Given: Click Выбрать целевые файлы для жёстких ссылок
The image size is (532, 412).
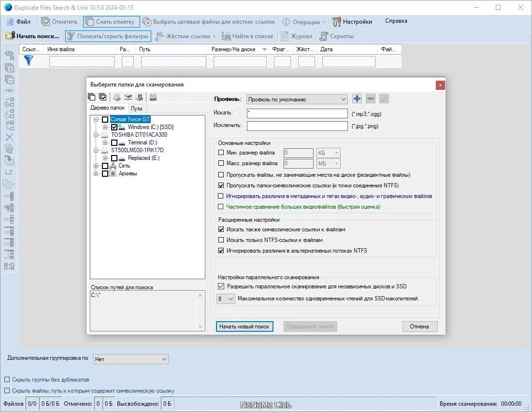Looking at the screenshot, I should 209,22.
